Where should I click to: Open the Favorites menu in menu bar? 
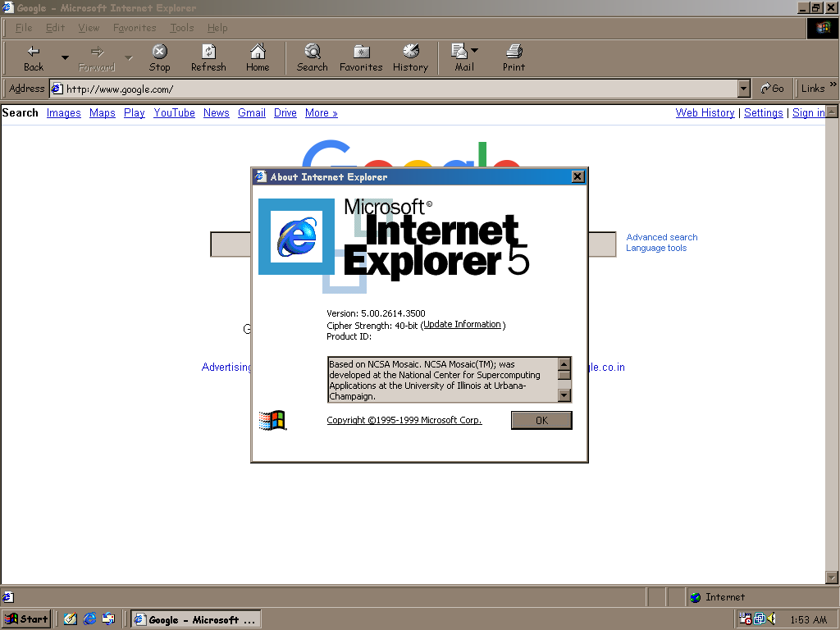click(135, 28)
